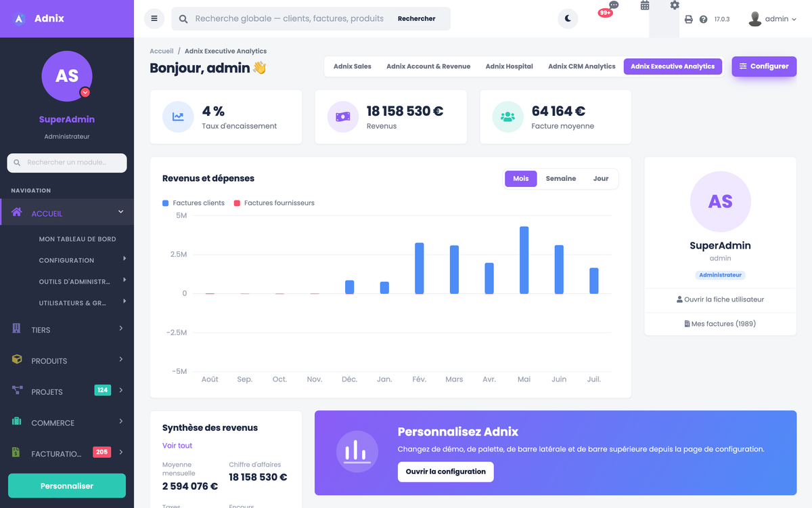Open Ouvrir la fiche utilisateur link
The image size is (812, 508).
point(720,299)
